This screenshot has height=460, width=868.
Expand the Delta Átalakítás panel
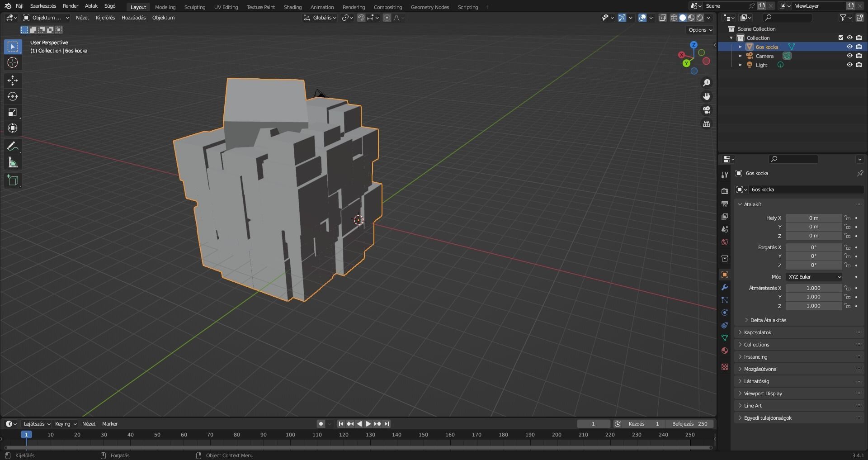(768, 320)
